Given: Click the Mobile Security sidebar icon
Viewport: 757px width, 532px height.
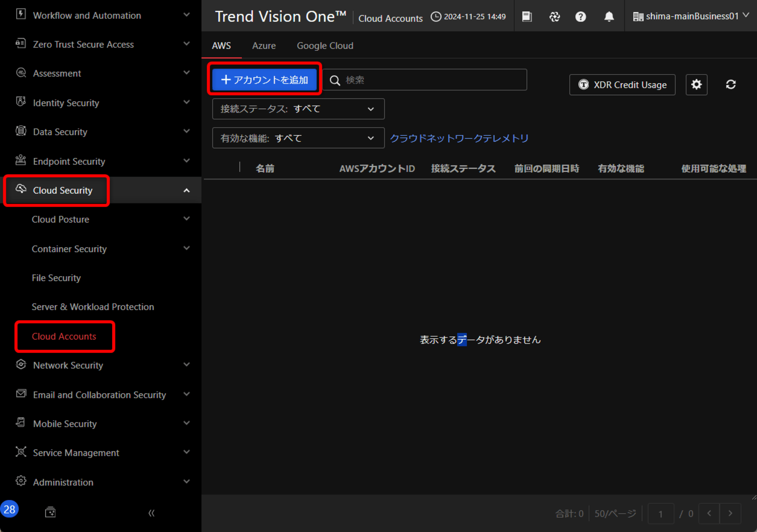Looking at the screenshot, I should [21, 423].
